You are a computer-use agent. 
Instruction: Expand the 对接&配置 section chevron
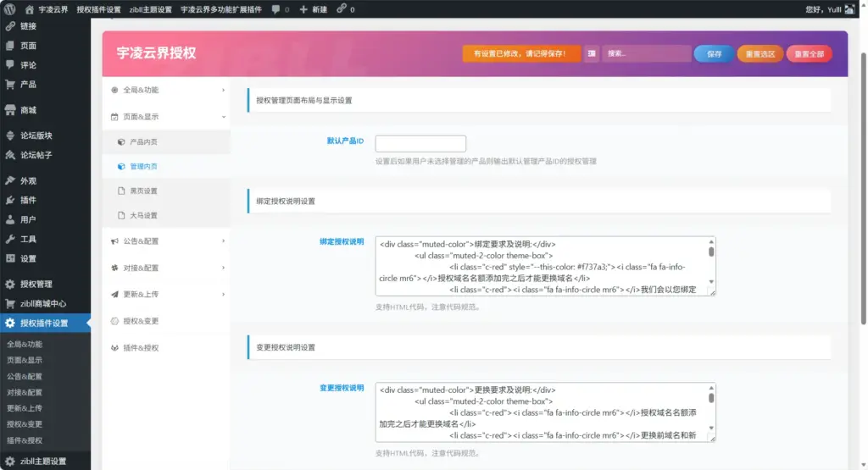click(x=223, y=268)
